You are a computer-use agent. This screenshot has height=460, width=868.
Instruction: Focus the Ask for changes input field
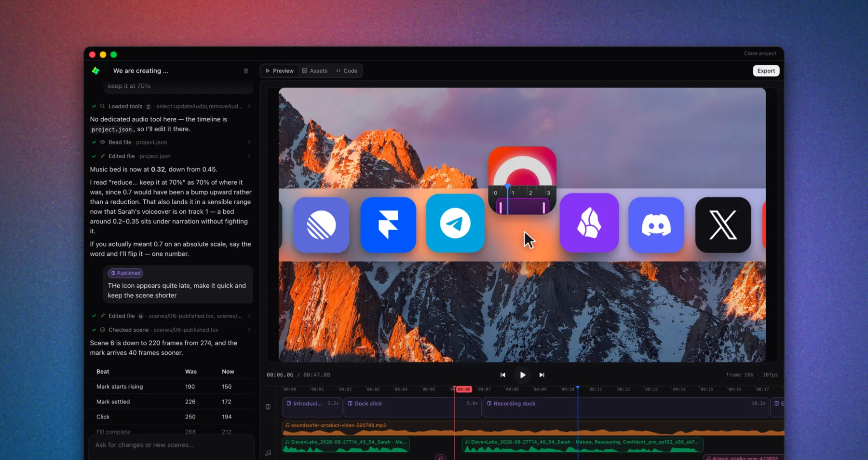(x=171, y=445)
